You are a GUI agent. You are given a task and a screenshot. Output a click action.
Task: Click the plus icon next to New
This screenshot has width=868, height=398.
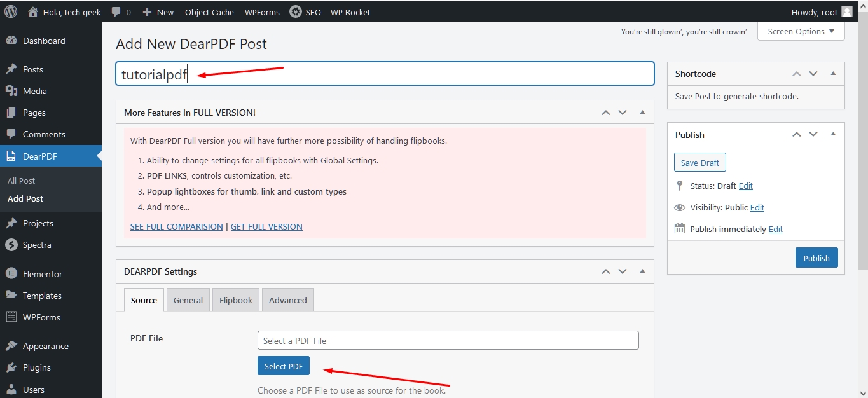pyautogui.click(x=147, y=12)
